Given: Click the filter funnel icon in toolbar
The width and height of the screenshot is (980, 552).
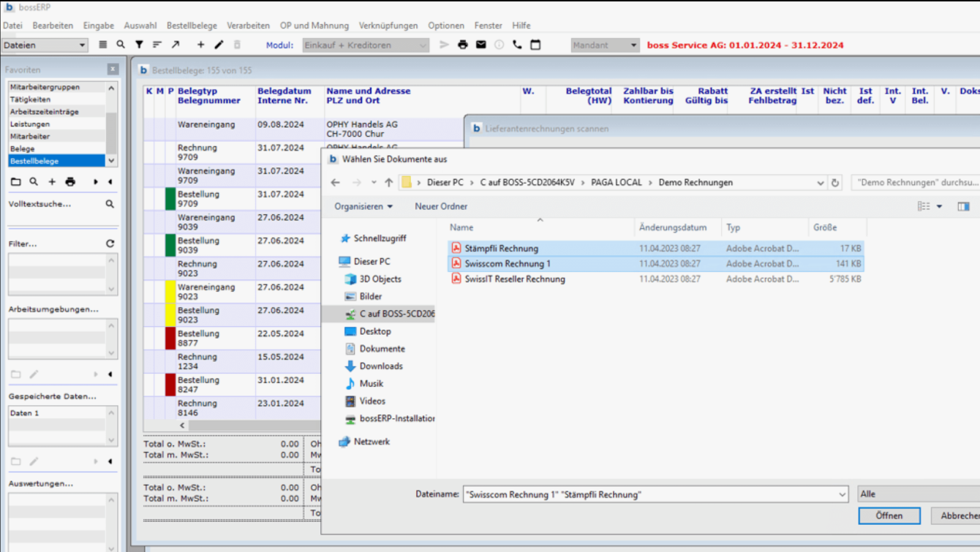Looking at the screenshot, I should (139, 45).
